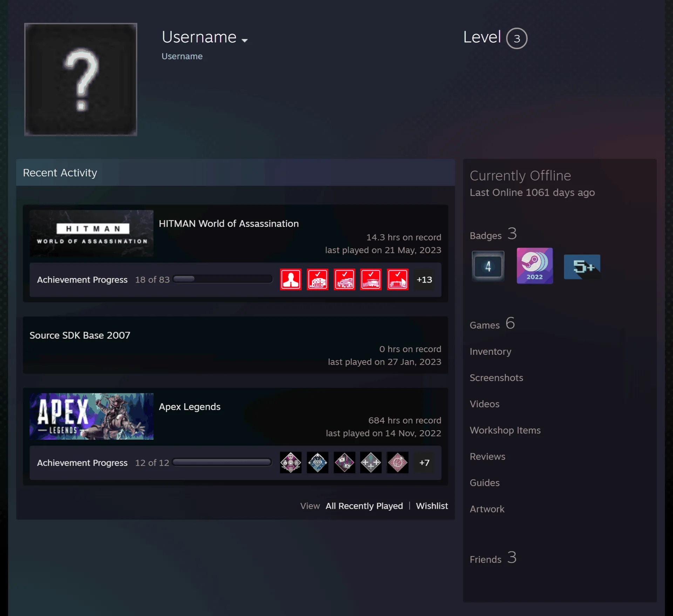Open the Wishlist link
This screenshot has height=616, width=673.
coord(432,506)
